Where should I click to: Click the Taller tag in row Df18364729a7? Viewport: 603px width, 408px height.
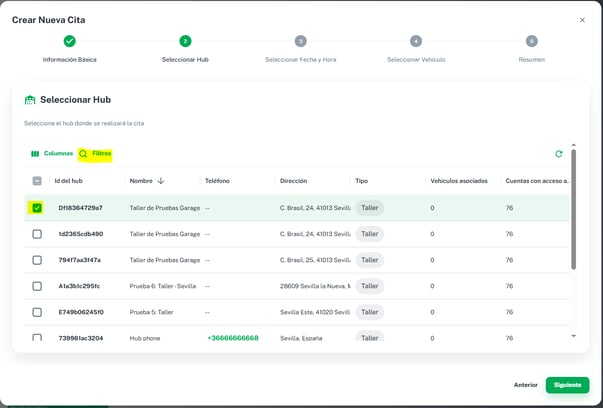point(370,208)
